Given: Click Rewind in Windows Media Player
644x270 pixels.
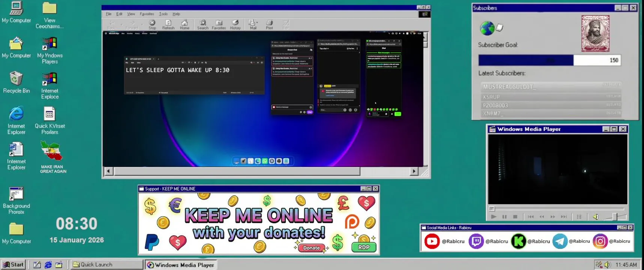Looking at the screenshot, I should coord(542,217).
